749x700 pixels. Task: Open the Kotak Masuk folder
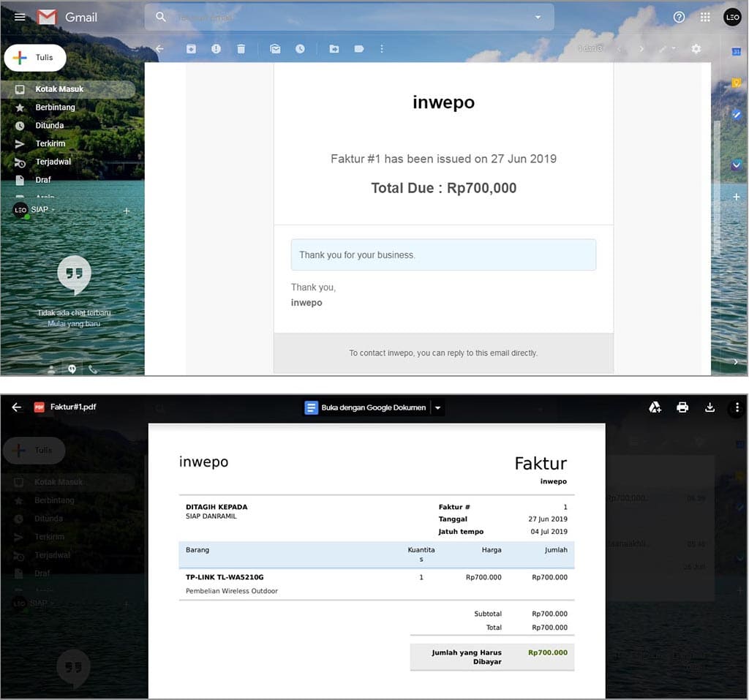[x=59, y=89]
